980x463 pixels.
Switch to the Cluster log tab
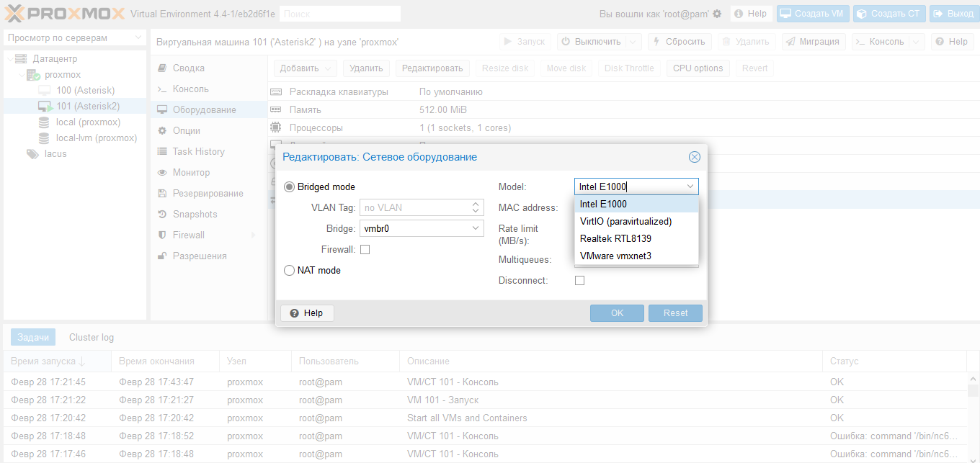[x=92, y=337]
